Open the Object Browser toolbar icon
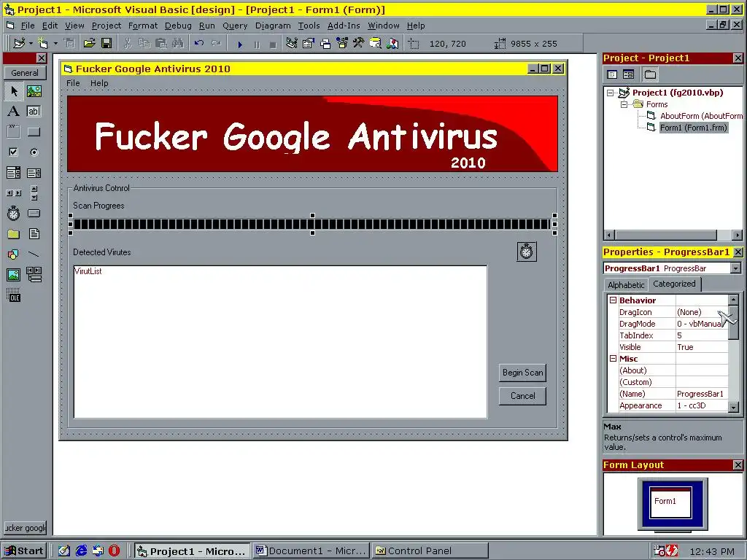 pyautogui.click(x=342, y=44)
